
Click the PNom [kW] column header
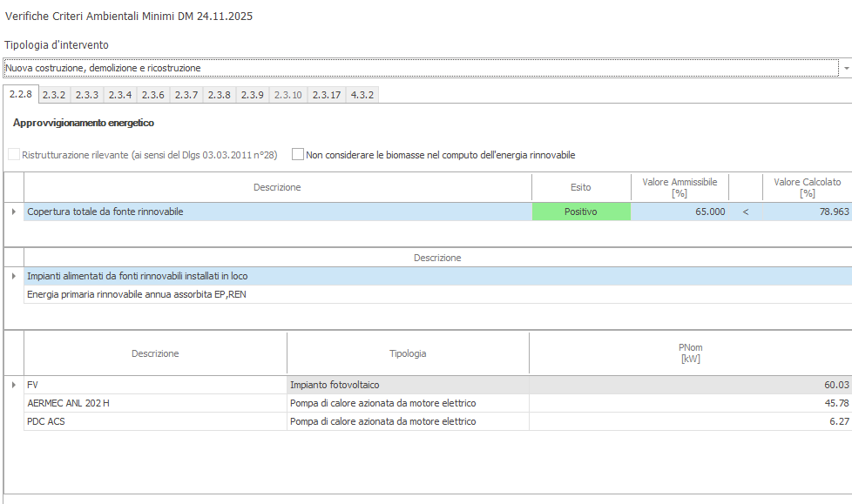[x=690, y=353]
